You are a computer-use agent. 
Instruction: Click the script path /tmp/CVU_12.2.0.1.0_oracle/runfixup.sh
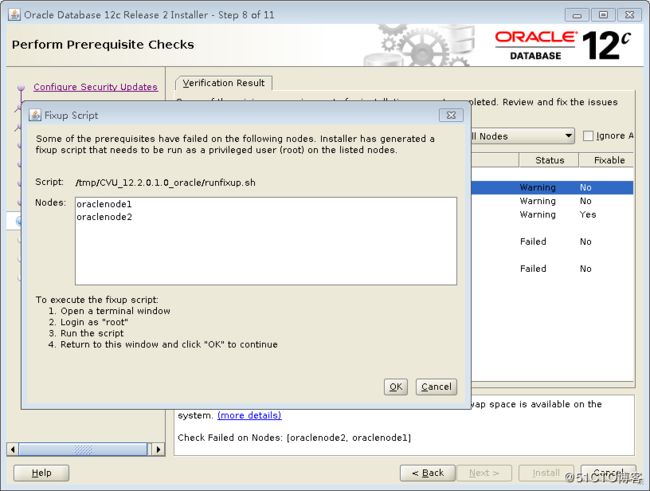(165, 183)
